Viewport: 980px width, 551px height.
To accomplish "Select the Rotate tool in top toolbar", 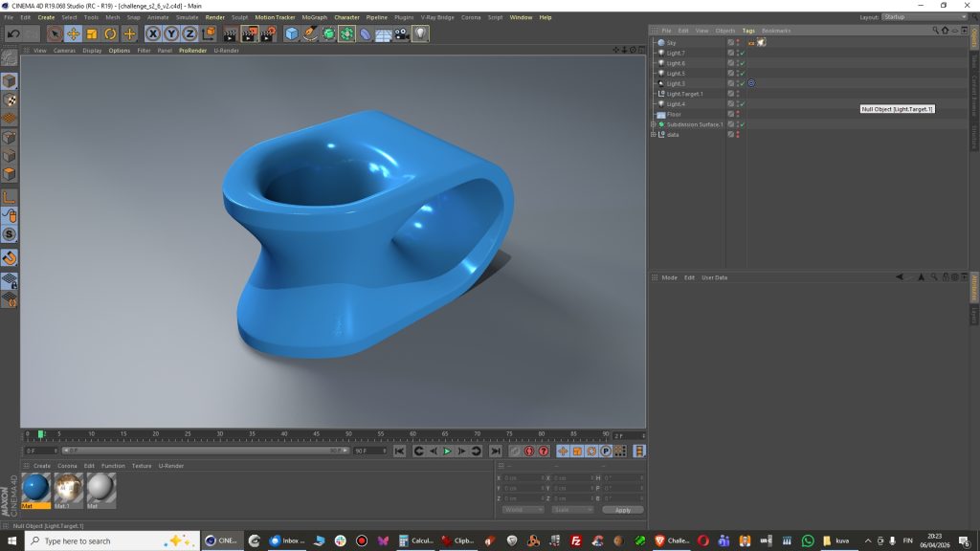I will tap(111, 34).
